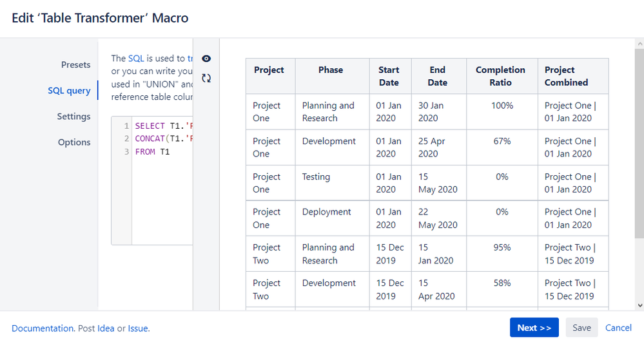Click the SQL link in description
Viewport: 644px width, 340px height.
click(x=136, y=59)
